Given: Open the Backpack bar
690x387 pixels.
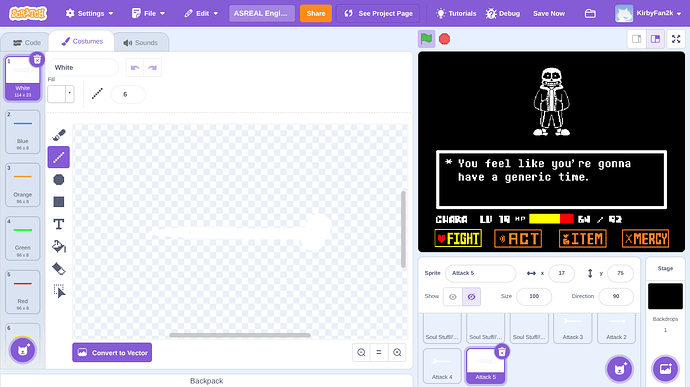Looking at the screenshot, I should click(206, 381).
